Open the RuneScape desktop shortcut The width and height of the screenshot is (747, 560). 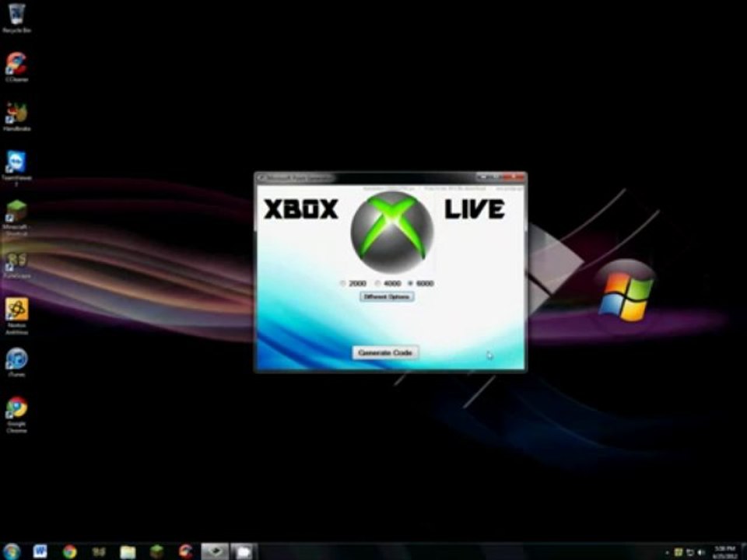pyautogui.click(x=16, y=266)
